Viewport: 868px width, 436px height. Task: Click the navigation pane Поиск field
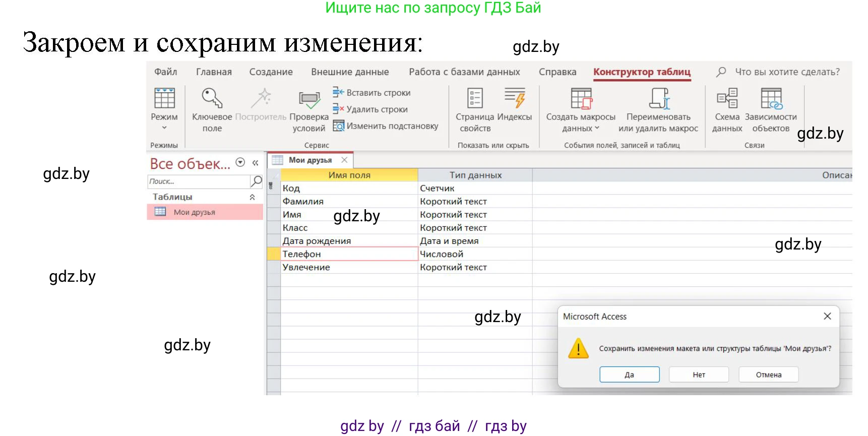pos(199,181)
